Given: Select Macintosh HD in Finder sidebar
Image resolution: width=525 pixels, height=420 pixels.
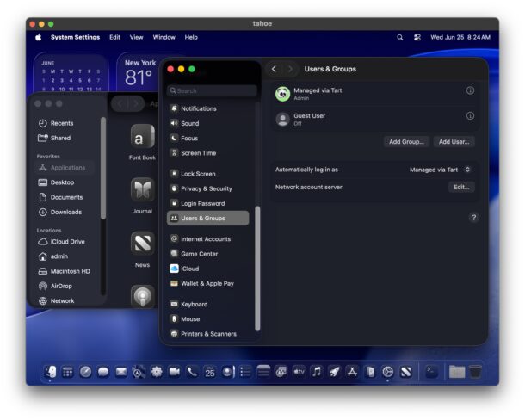Looking at the screenshot, I should coord(65,271).
